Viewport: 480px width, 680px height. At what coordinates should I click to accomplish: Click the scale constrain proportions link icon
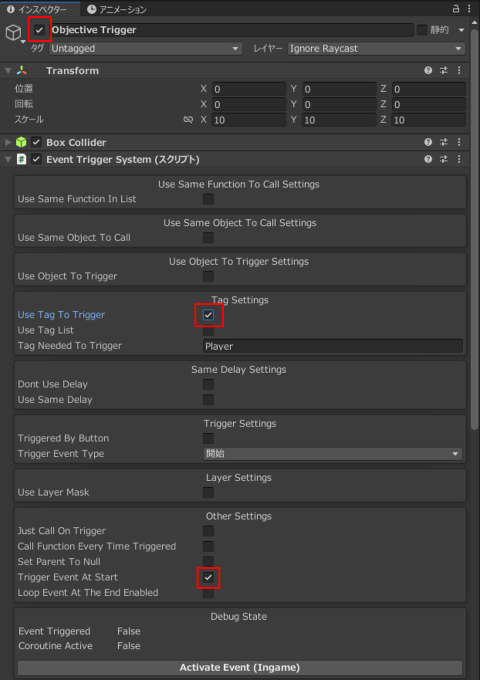pos(188,120)
